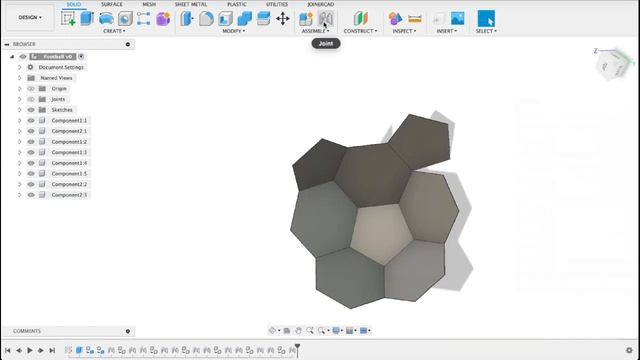Switch to the PLASTIC tab

click(x=237, y=4)
